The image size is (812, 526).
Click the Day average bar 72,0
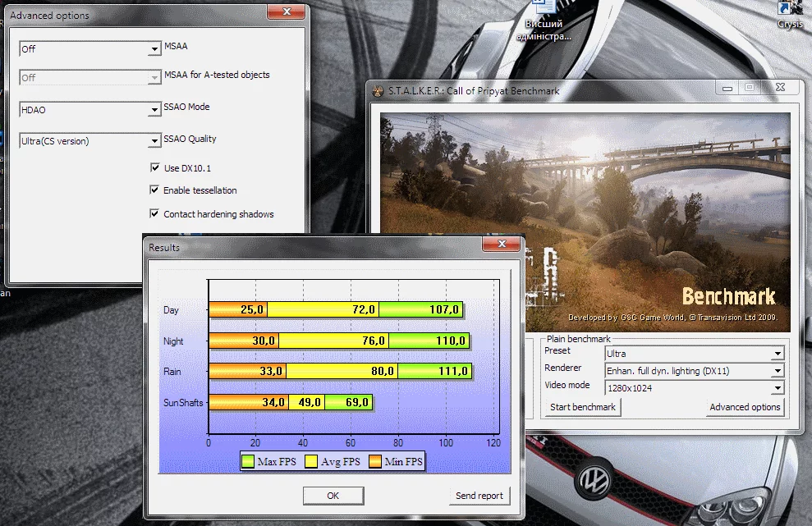click(323, 309)
